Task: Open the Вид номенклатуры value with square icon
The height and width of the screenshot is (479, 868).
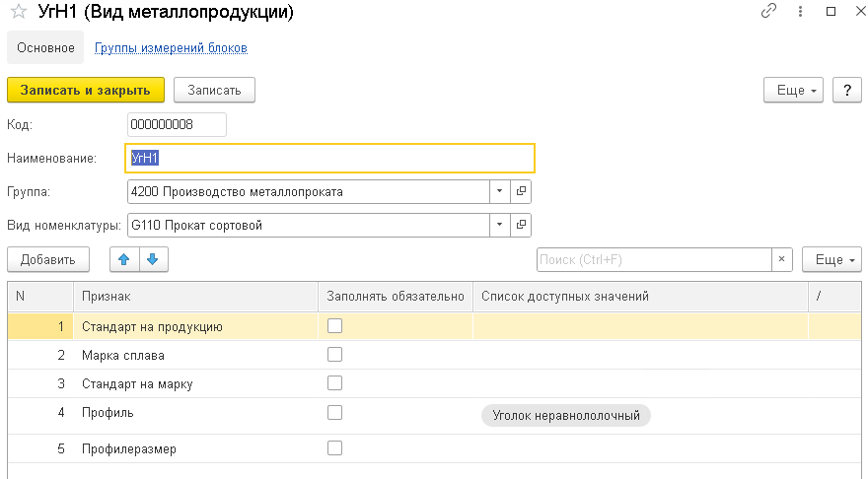Action: coord(521,225)
